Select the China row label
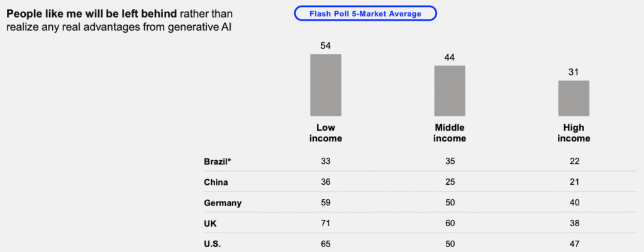The image size is (644, 252). point(216,182)
